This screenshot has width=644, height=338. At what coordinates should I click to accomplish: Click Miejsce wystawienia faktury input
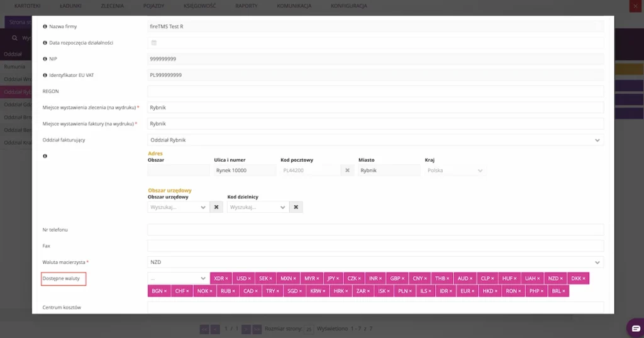click(x=375, y=124)
